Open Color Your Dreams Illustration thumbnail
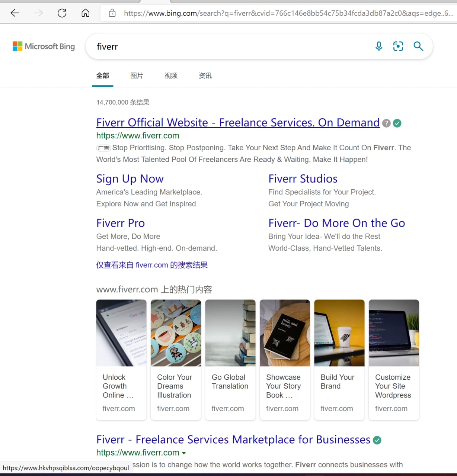Image resolution: width=457 pixels, height=476 pixels. click(176, 333)
